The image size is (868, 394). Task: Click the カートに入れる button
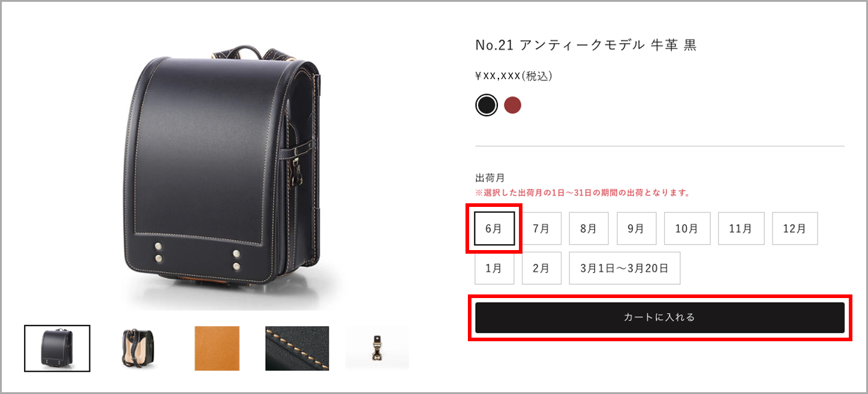tap(660, 318)
